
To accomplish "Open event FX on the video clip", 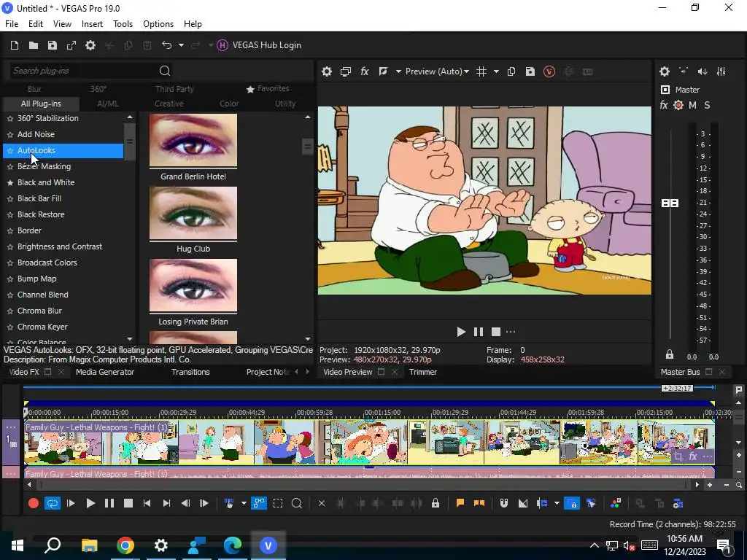I will coord(693,456).
